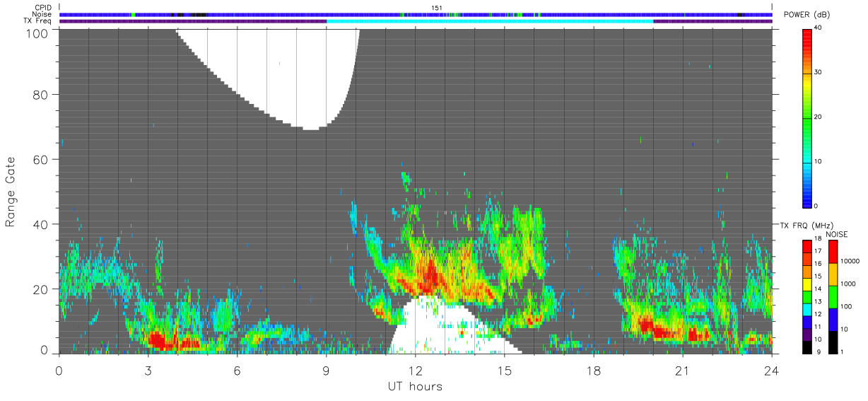Viewport: 868px width, 401px height.
Task: Click the CPID value '151'
Action: [x=437, y=8]
